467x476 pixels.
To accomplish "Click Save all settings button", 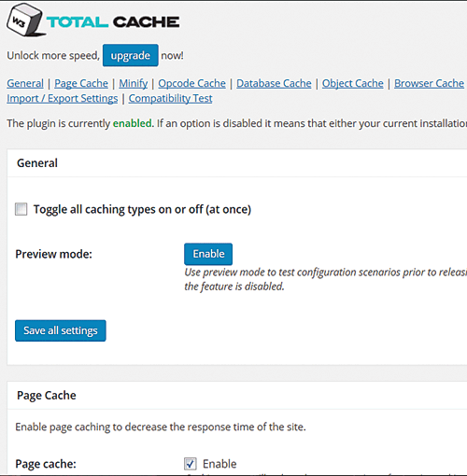I will [61, 330].
